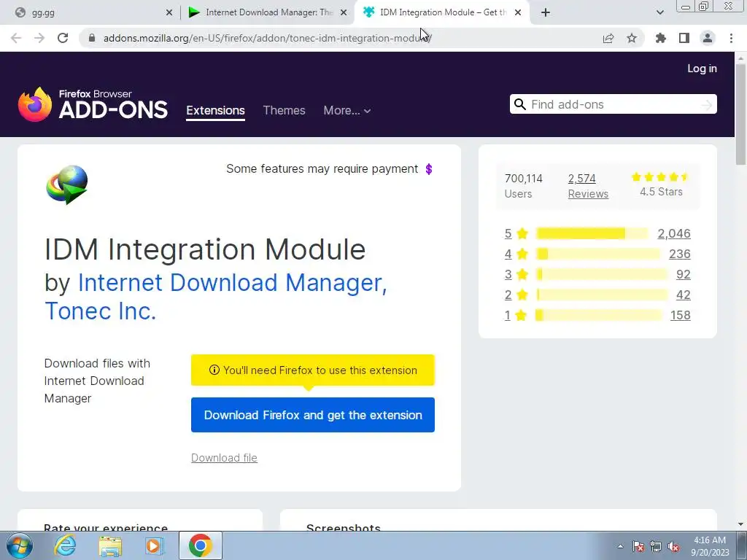Toggle the Chrome side panel icon

coord(684,38)
